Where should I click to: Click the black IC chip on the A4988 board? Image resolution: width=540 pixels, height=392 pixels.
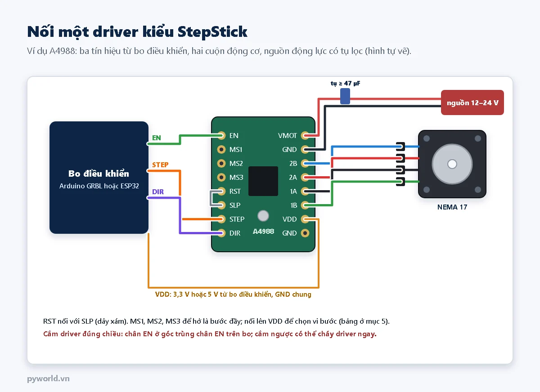(x=263, y=181)
